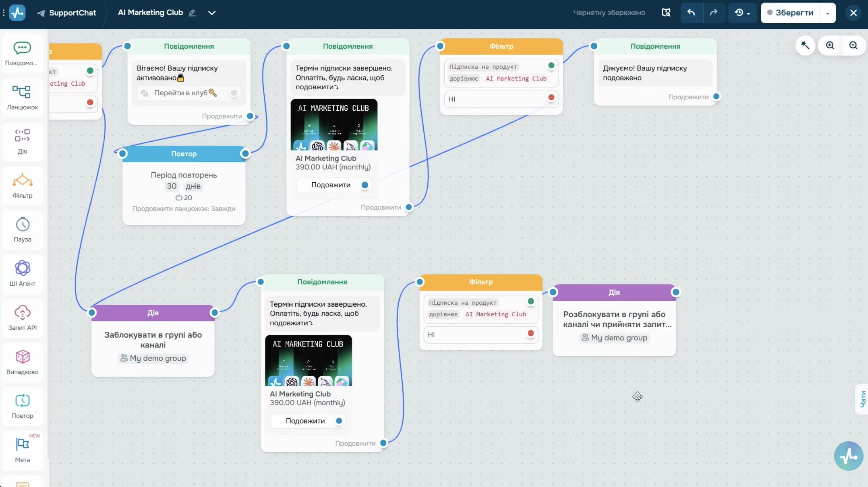Image resolution: width=868 pixels, height=487 pixels.
Task: Select the Повтор block header on canvas
Action: coord(184,154)
